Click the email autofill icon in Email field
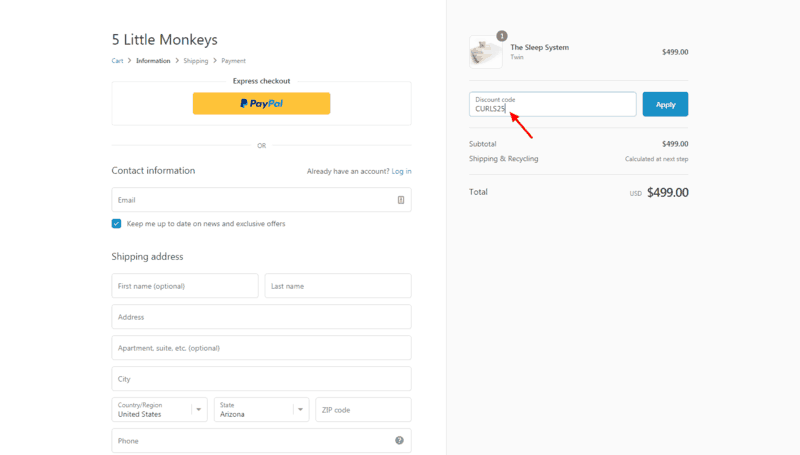 coord(401,200)
